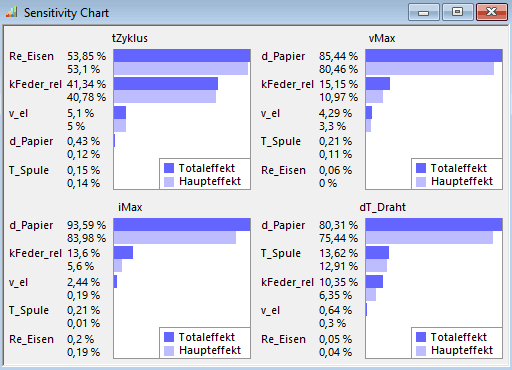Click the T_Spule total effect bar in dT_Draht
The image size is (512, 370).
[x=377, y=252]
